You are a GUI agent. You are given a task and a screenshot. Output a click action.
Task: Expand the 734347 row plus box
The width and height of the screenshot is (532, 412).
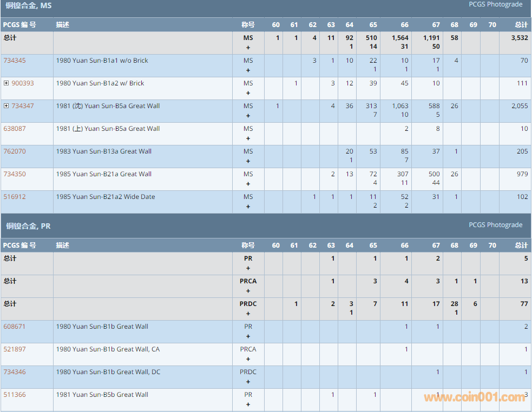coord(6,106)
